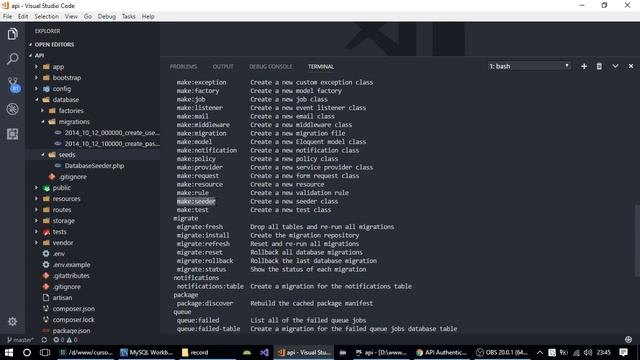The image size is (640, 360).
Task: Open errors and warnings status indicator
Action: point(65,340)
